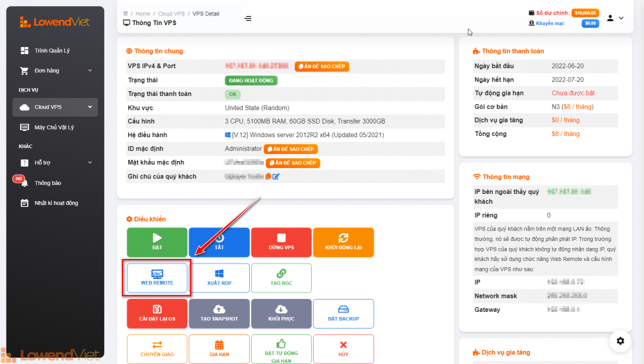
Task: Click the Điều khiển section heading
Action: coord(146,220)
